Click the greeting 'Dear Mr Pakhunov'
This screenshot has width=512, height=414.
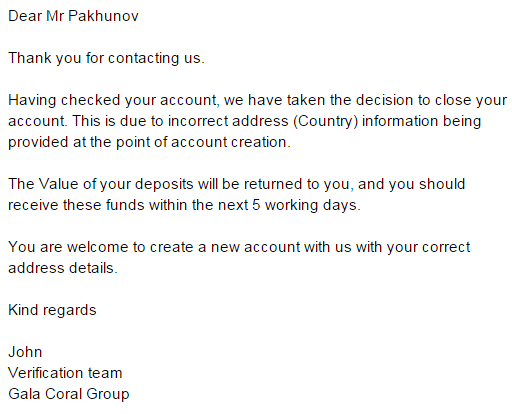pos(73,16)
